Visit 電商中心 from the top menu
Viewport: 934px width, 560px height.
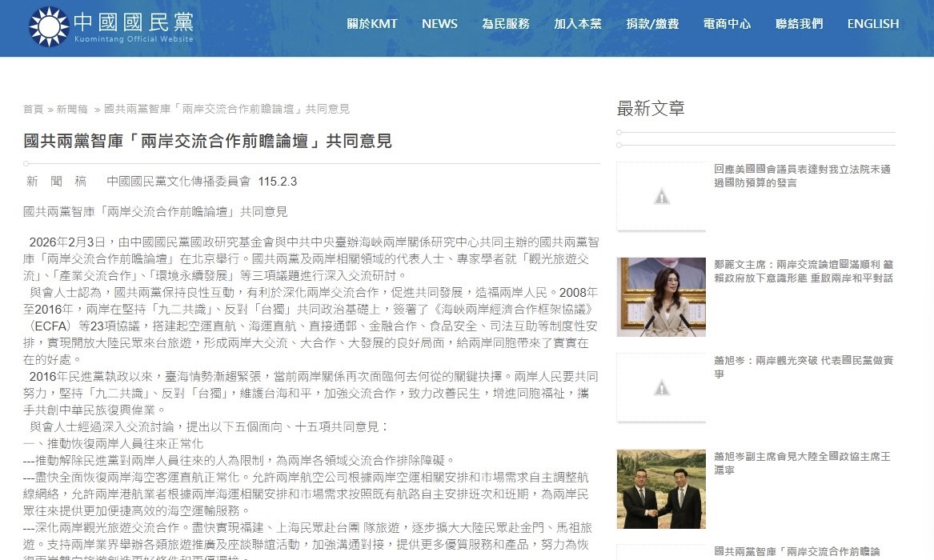point(727,24)
